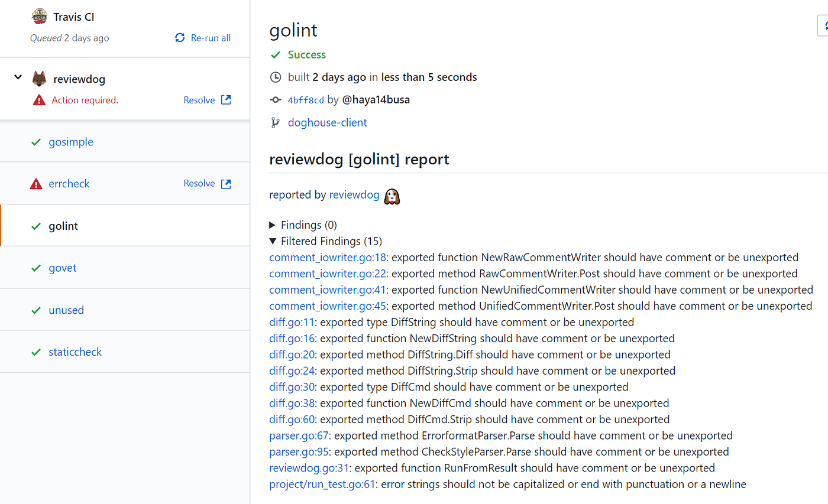
Task: Expand the Findings (0) section
Action: (x=273, y=225)
